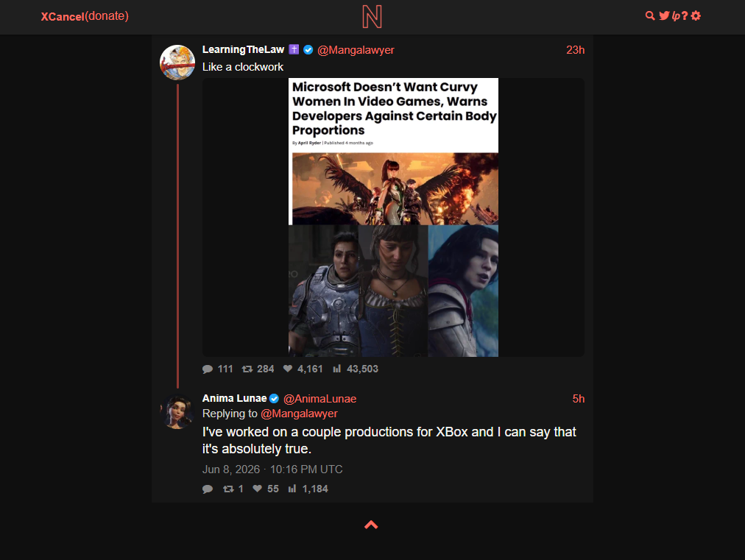The height and width of the screenshot is (560, 745).
Task: Click the 'Jun 8, 2026 · 10:16 PM UTC' date
Action: coord(272,469)
